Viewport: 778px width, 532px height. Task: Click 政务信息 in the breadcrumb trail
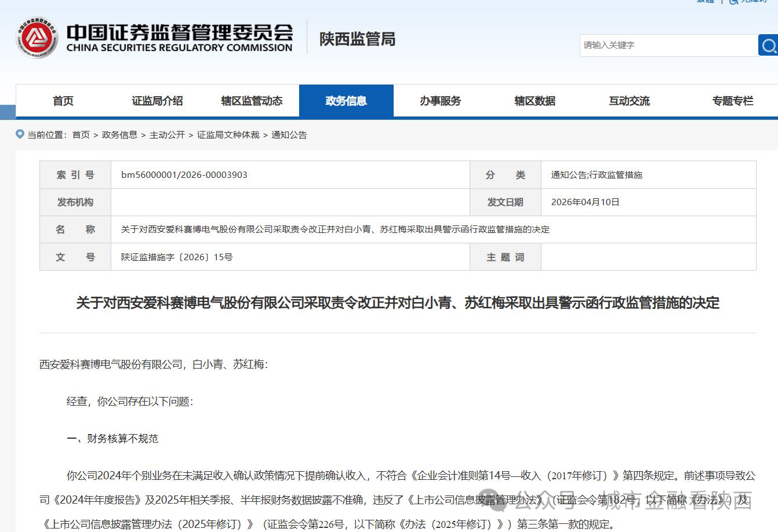[x=119, y=135]
